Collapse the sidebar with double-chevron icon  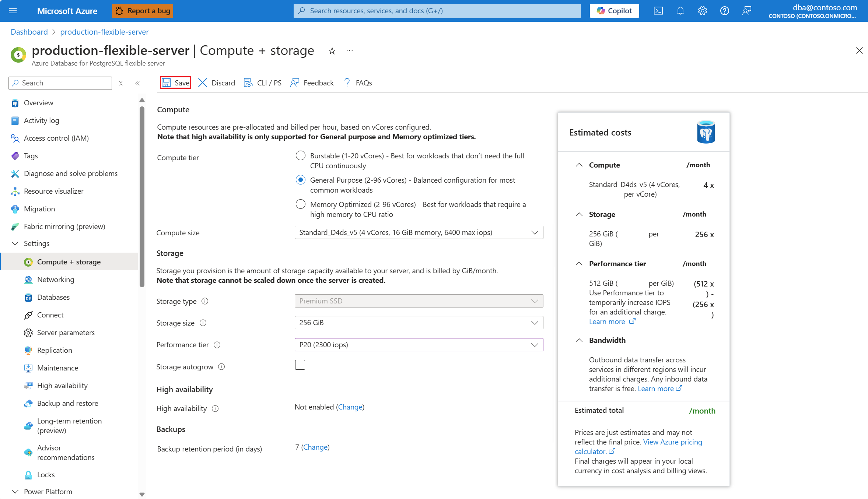point(137,83)
